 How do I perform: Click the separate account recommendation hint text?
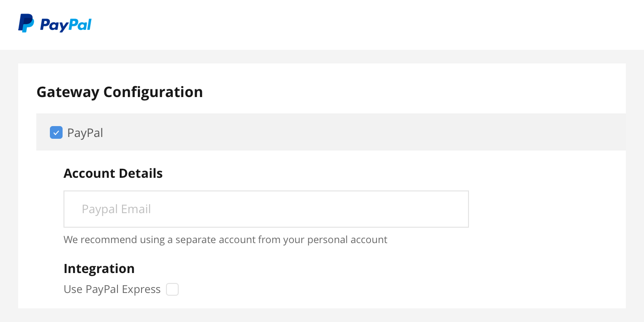[x=225, y=239]
